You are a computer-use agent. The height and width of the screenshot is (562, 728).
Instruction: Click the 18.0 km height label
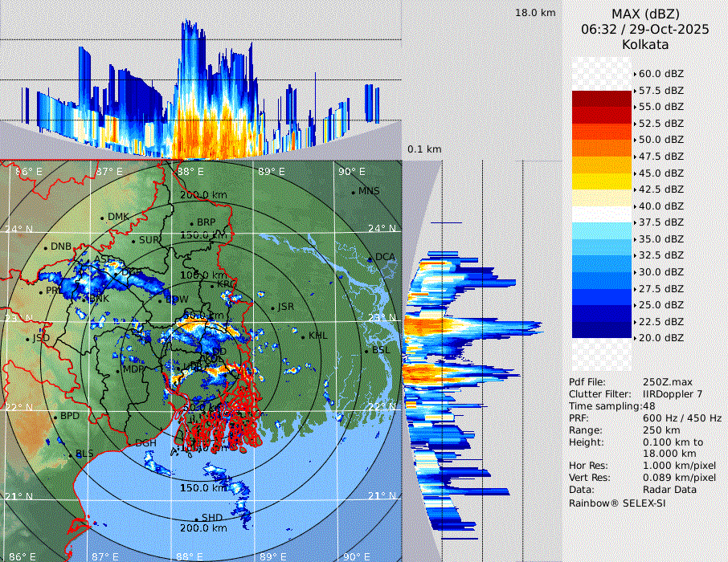point(535,13)
